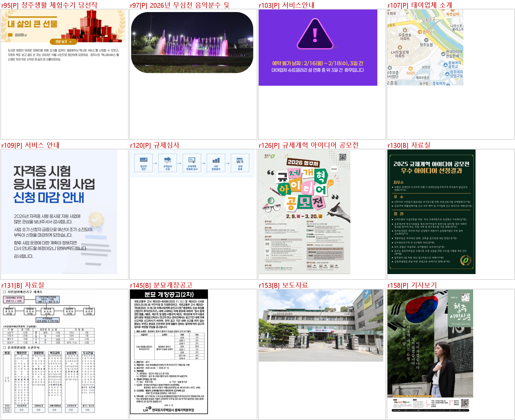Click the r103 서비스안내 label
Screen dimensions: 515x420
tap(287, 5)
